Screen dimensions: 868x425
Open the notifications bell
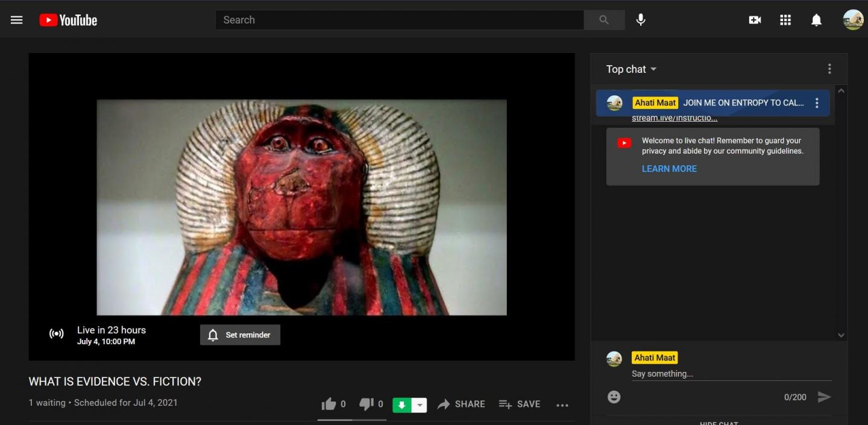coord(816,20)
